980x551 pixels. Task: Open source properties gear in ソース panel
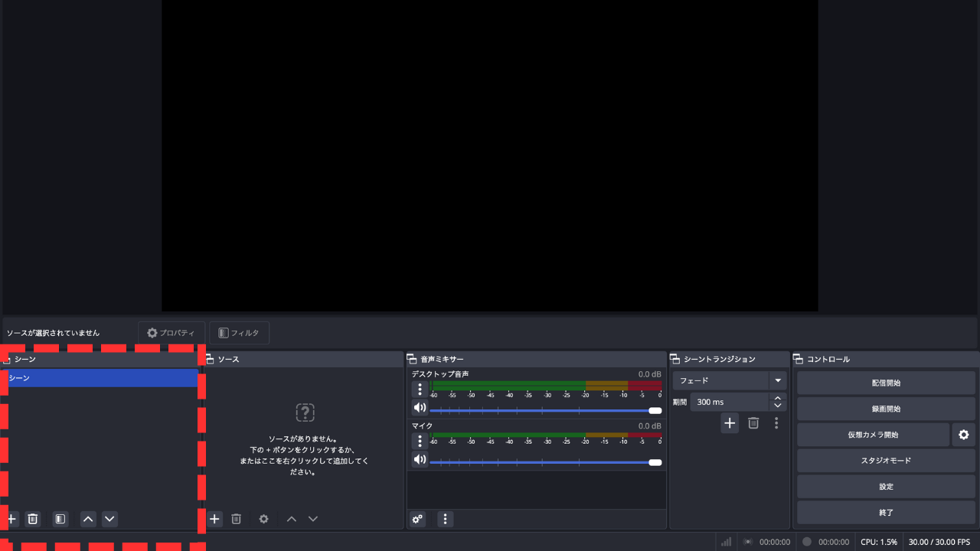click(264, 519)
